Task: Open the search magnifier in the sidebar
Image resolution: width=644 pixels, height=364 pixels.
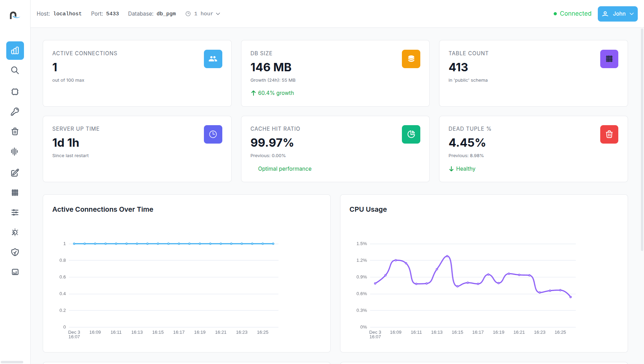Action: pos(15,71)
